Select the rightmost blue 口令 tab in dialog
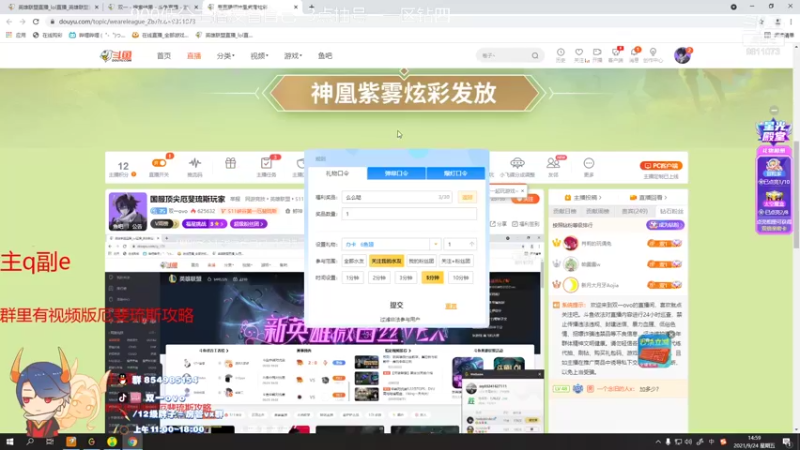 (x=456, y=173)
